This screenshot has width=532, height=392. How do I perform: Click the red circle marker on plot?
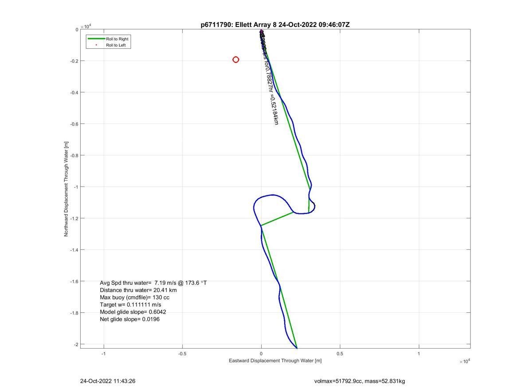coord(236,60)
